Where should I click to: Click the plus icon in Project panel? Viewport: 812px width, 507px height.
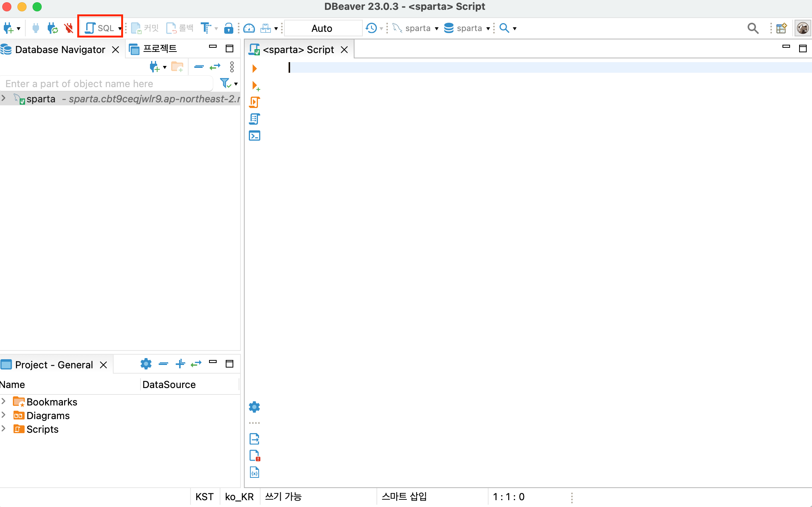180,364
